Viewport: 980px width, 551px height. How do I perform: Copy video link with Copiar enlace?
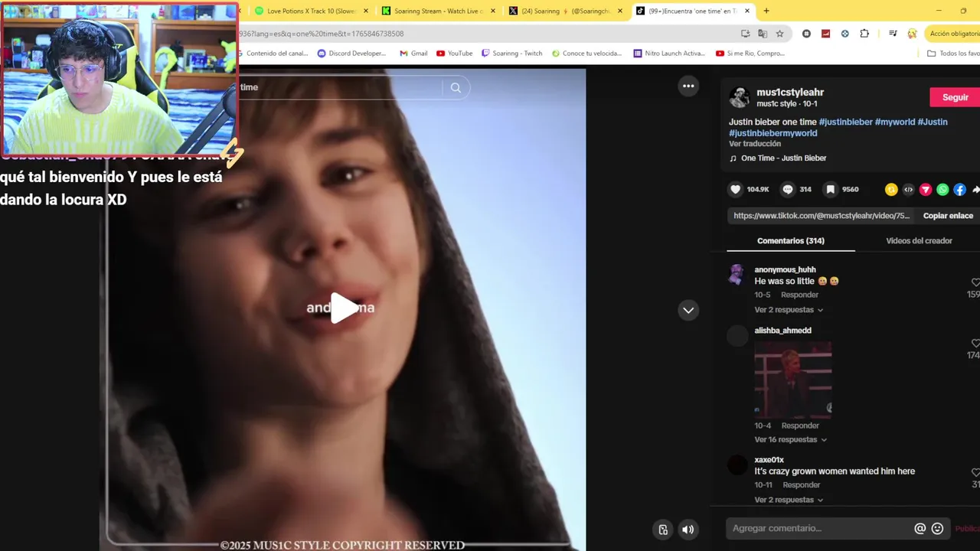[948, 216]
